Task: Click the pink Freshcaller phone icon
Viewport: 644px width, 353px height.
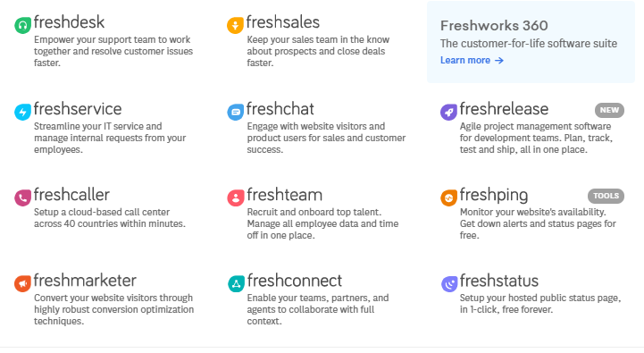Action: click(x=22, y=198)
